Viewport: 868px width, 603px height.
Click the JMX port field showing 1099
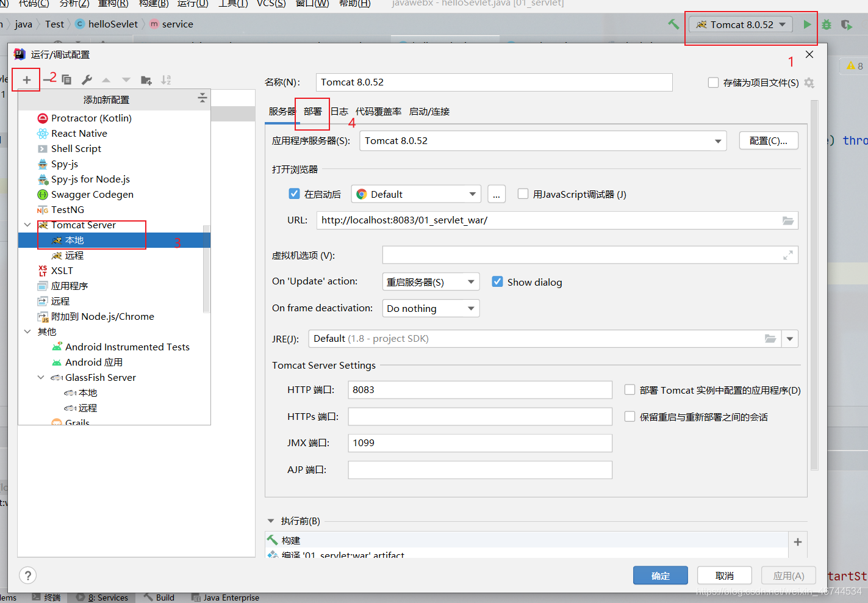480,443
